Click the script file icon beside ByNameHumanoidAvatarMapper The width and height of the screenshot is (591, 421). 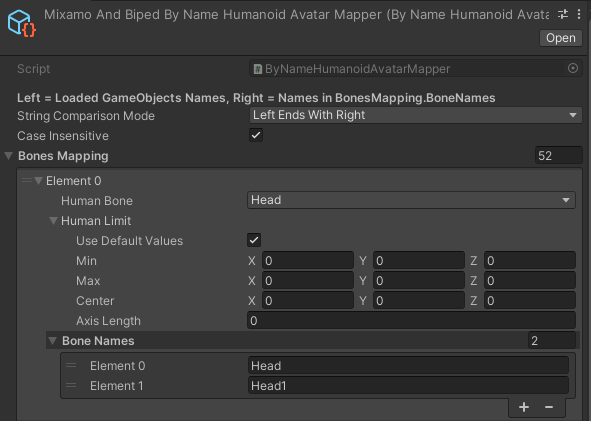pos(257,69)
